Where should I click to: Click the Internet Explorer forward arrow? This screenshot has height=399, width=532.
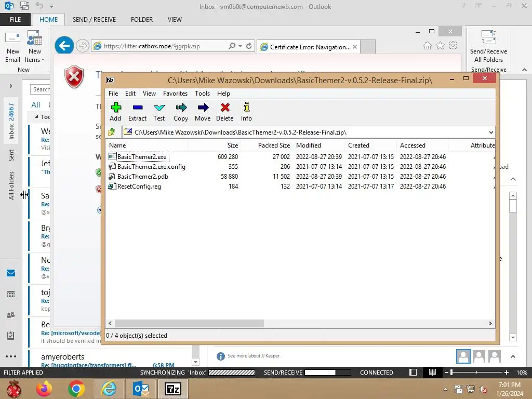click(x=82, y=46)
